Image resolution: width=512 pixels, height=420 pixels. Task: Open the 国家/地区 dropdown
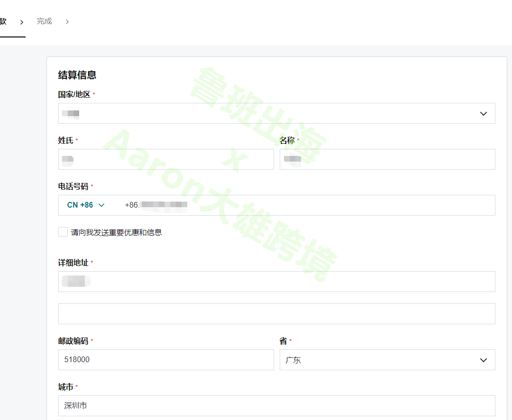tap(276, 113)
